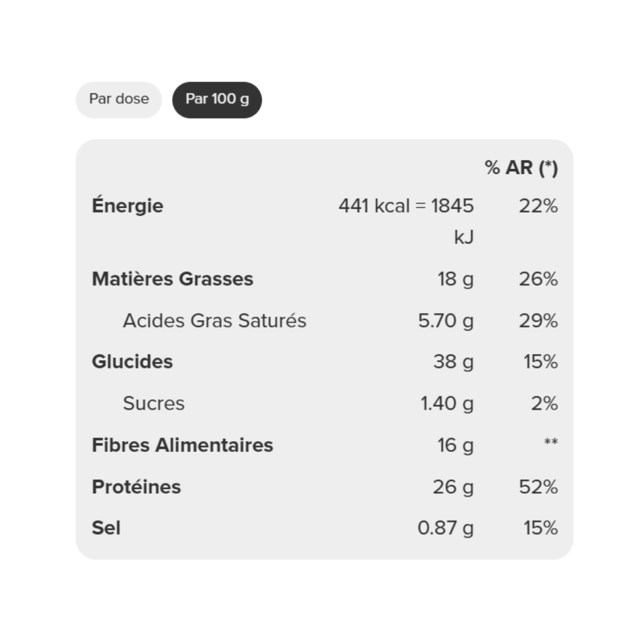Click the Matières Grasses label
The width and height of the screenshot is (644, 644).
pyautogui.click(x=172, y=279)
